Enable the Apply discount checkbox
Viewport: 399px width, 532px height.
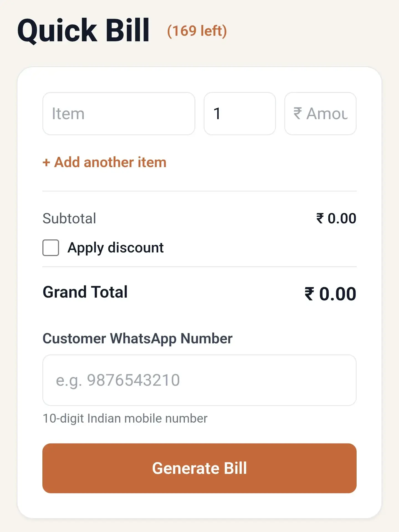(51, 248)
